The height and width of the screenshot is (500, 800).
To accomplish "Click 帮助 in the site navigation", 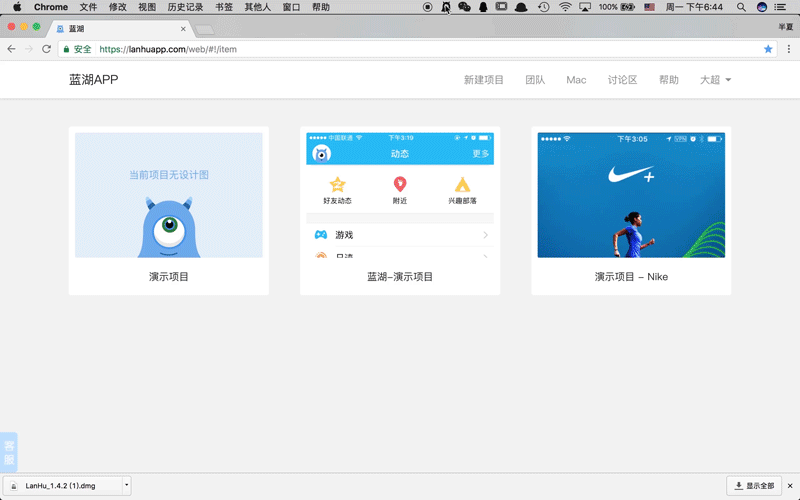I will [x=668, y=80].
